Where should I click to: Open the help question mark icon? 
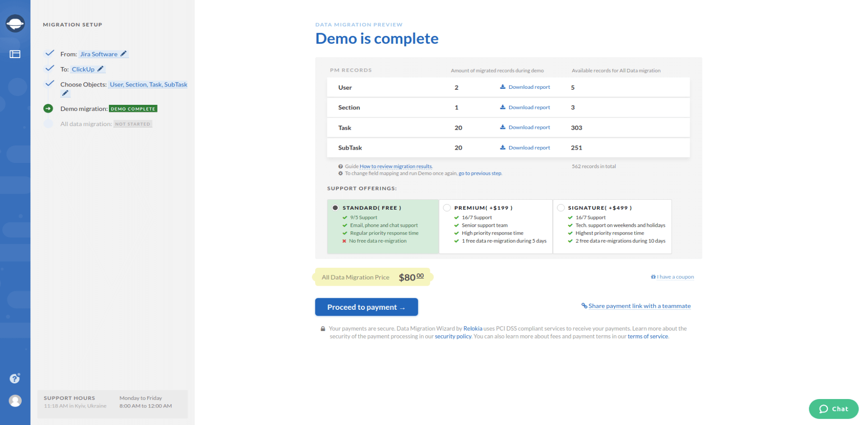tap(15, 379)
